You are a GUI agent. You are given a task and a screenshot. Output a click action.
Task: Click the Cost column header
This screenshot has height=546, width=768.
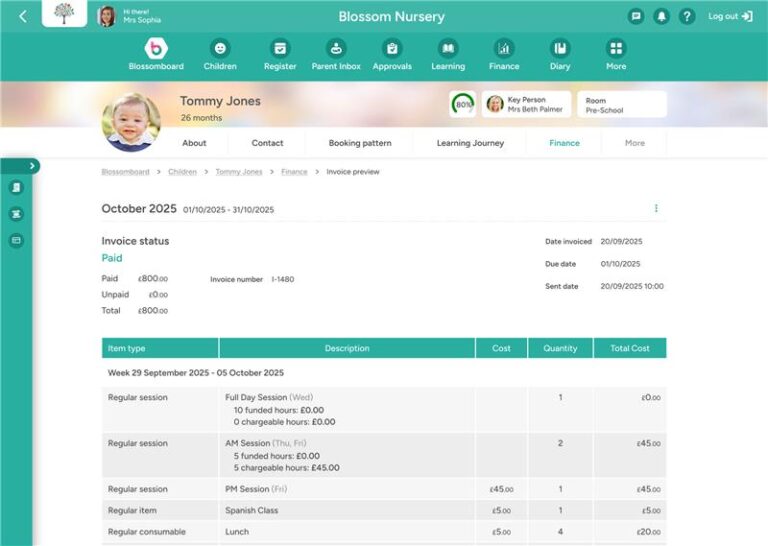(501, 348)
